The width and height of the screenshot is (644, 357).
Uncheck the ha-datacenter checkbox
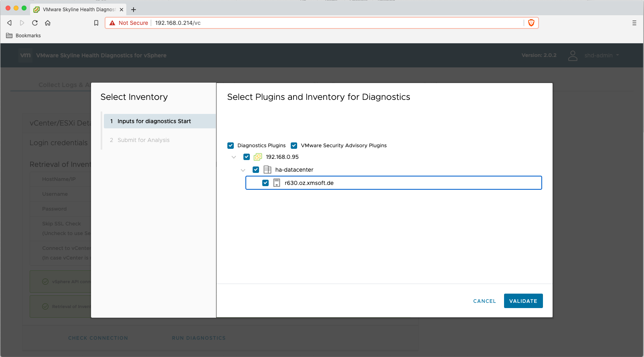pyautogui.click(x=256, y=170)
